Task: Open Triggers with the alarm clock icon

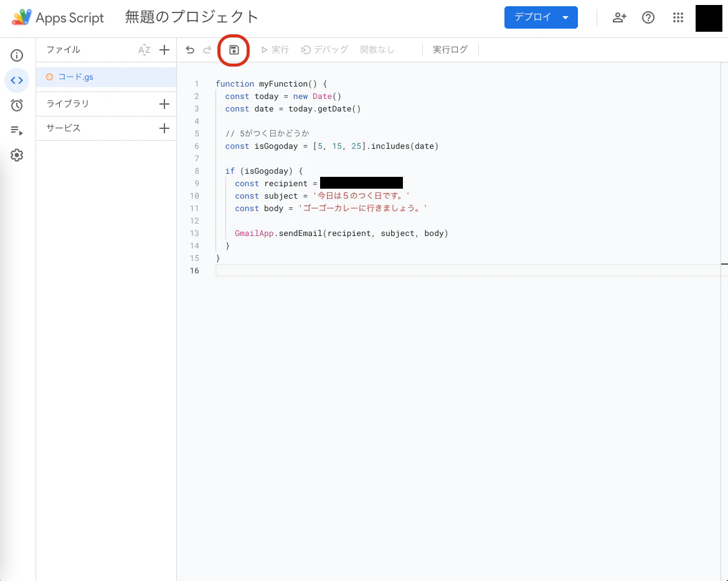Action: pos(17,105)
